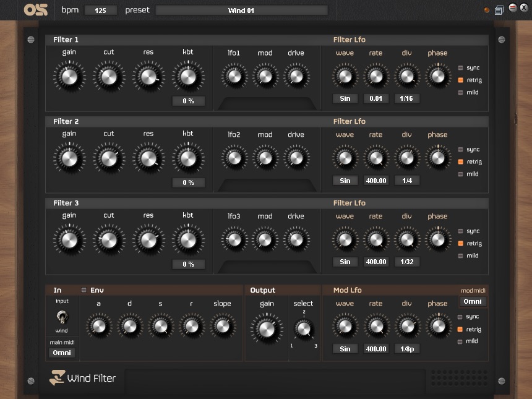Click the Filter 1 kbt knob
Image resolution: width=532 pixels, height=399 pixels.
click(188, 77)
